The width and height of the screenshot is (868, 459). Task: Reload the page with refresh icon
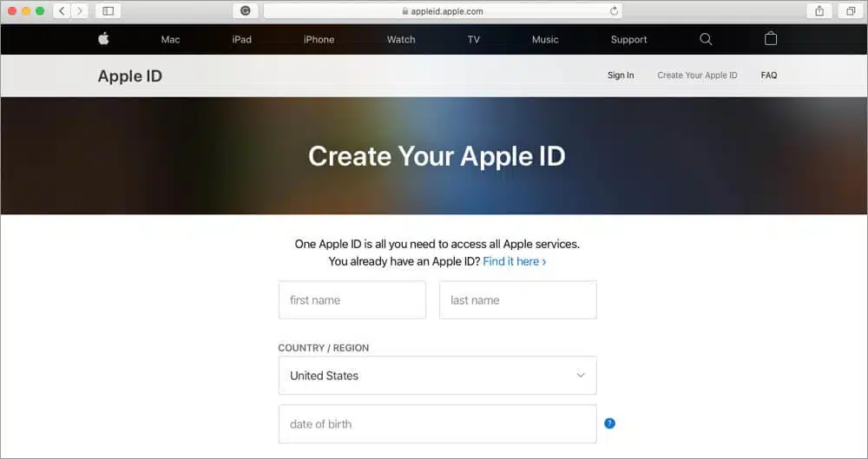tap(614, 11)
